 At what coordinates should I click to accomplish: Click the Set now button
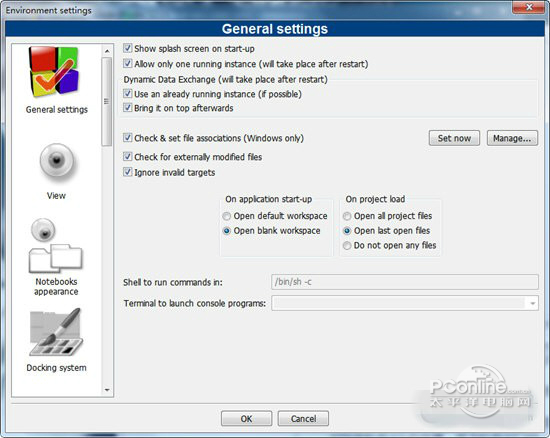click(x=454, y=138)
